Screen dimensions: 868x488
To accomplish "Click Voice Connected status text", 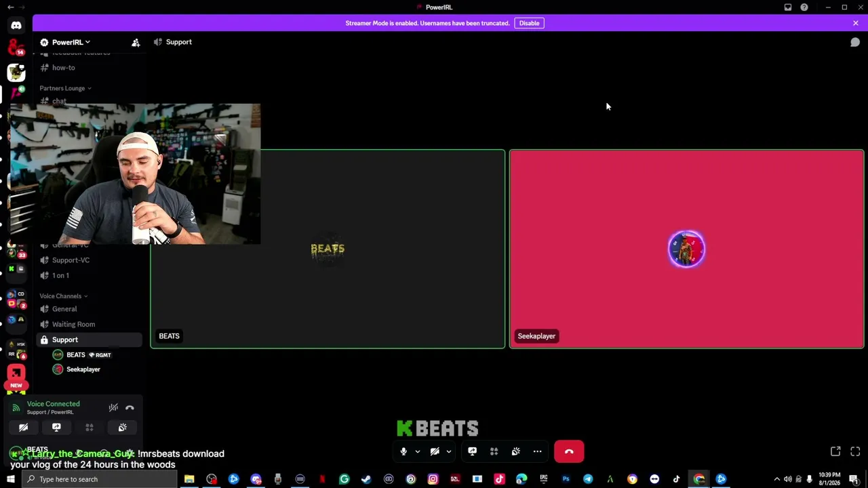I will tap(53, 404).
